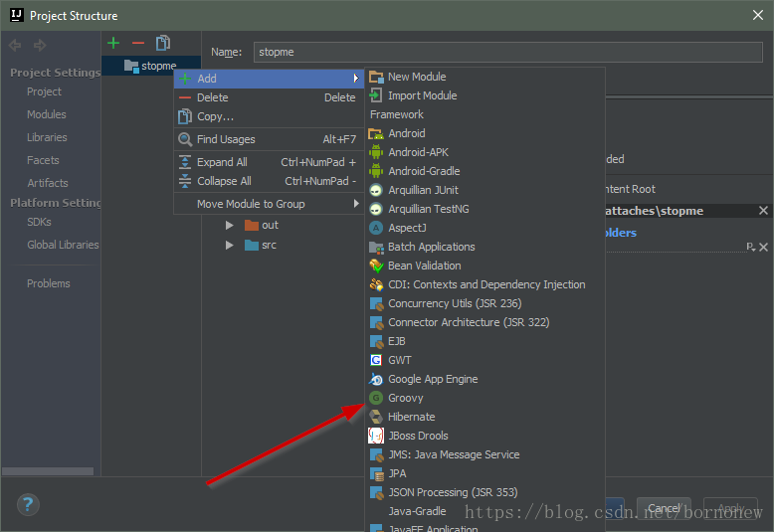Click the Arquillian TestNG icon

(x=376, y=209)
